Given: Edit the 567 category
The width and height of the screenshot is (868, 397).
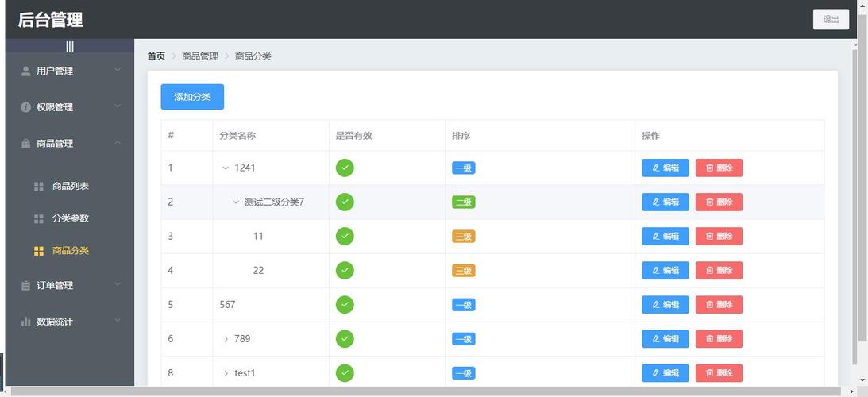Looking at the screenshot, I should pos(665,305).
